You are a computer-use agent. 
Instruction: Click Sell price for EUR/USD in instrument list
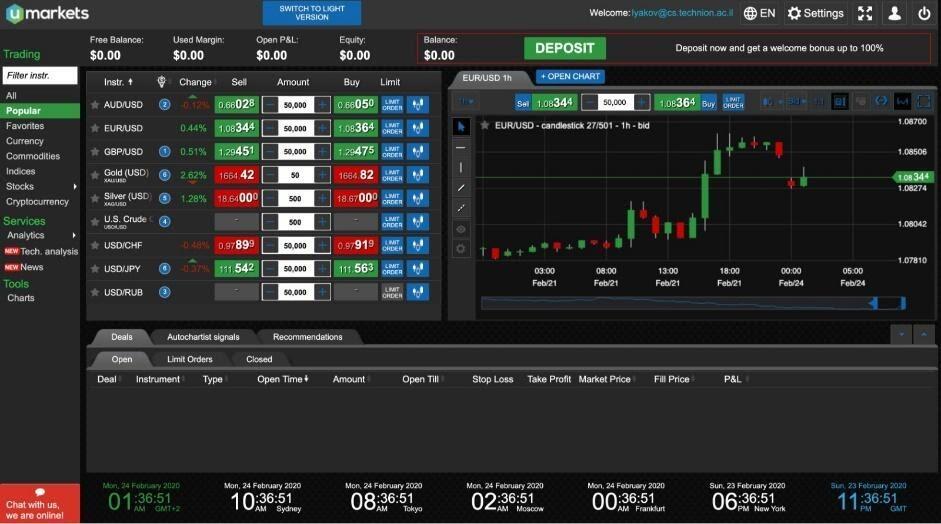(x=236, y=128)
